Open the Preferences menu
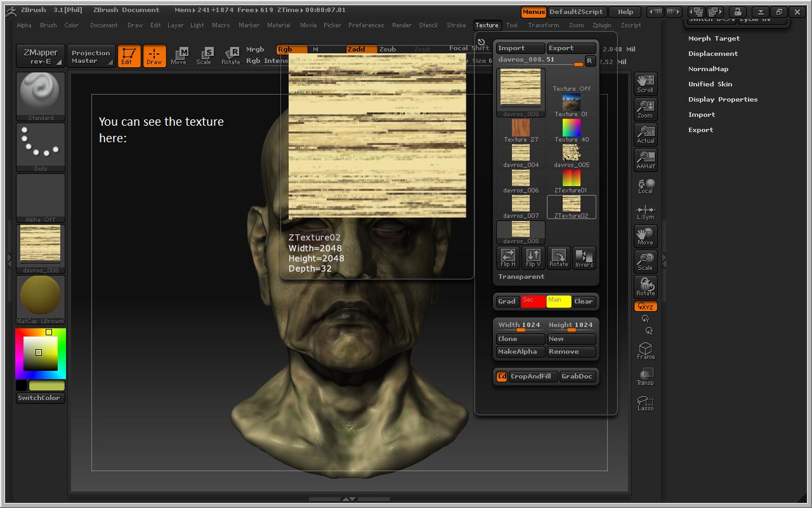The height and width of the screenshot is (508, 812). click(366, 25)
